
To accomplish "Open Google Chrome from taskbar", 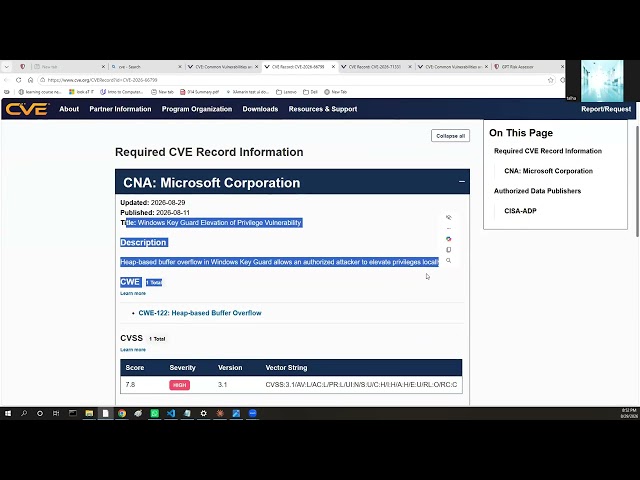I will [122, 413].
